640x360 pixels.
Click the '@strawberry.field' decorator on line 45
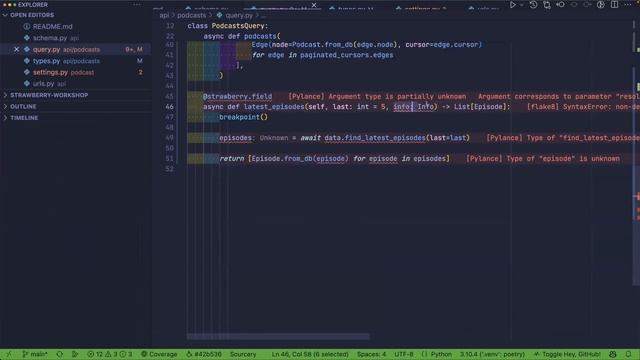click(x=238, y=97)
